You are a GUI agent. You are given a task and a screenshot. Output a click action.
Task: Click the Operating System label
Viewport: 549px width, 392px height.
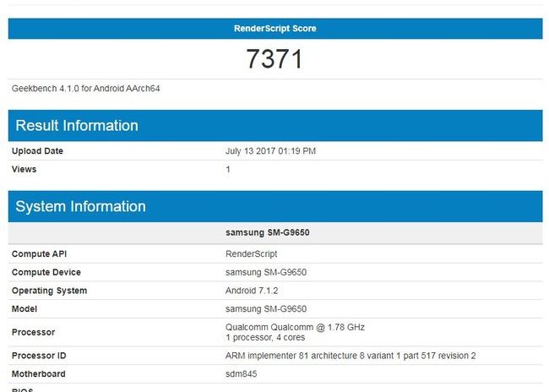49,291
